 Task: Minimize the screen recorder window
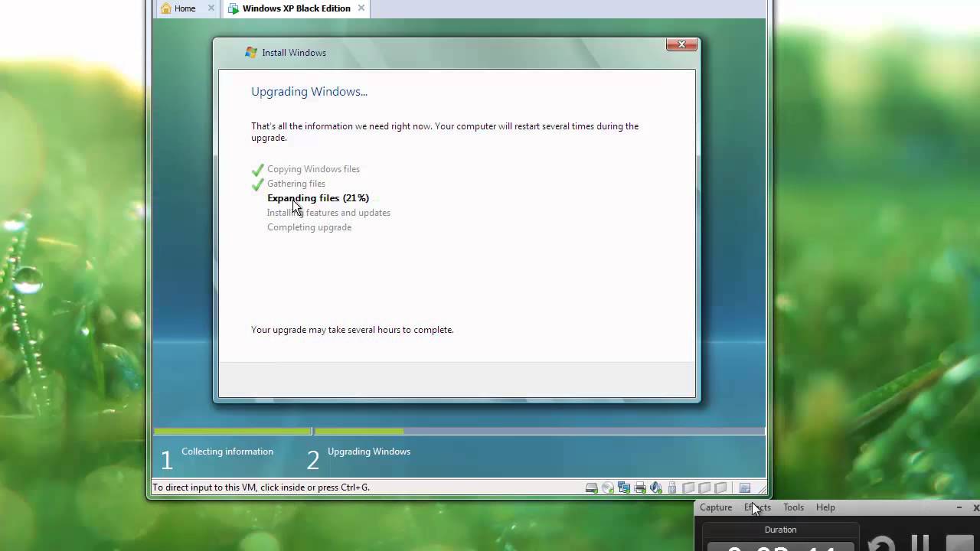tap(959, 507)
